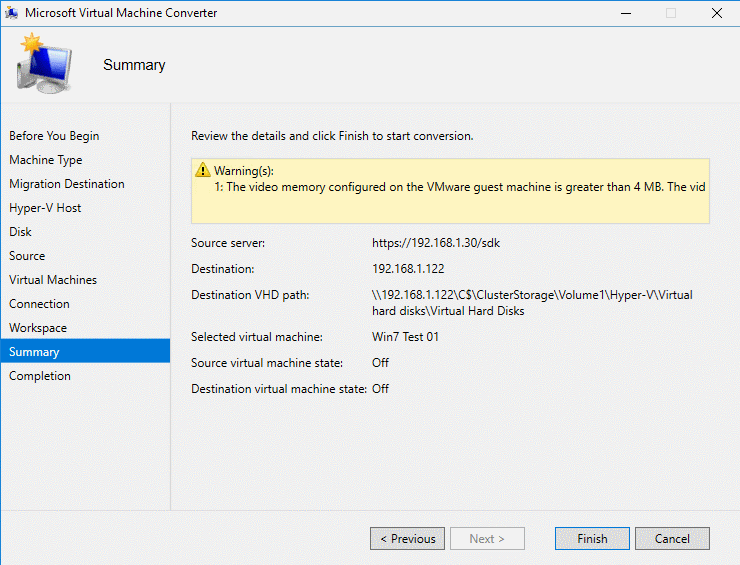The image size is (740, 565).
Task: Click the 'Destination virtual machine state:' label
Action: (x=279, y=388)
